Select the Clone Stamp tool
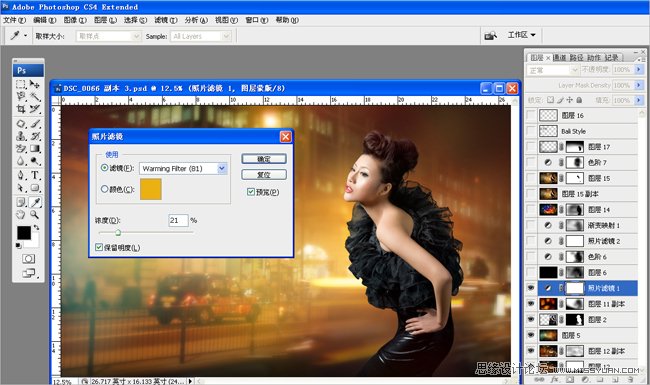Viewport: 650px width, 385px height. click(x=21, y=136)
